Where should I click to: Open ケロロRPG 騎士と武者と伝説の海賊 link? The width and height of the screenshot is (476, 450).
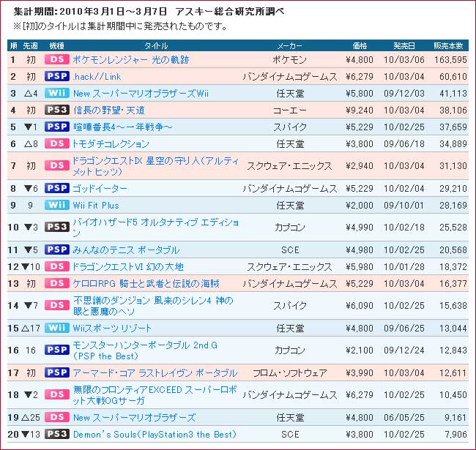pyautogui.click(x=146, y=283)
